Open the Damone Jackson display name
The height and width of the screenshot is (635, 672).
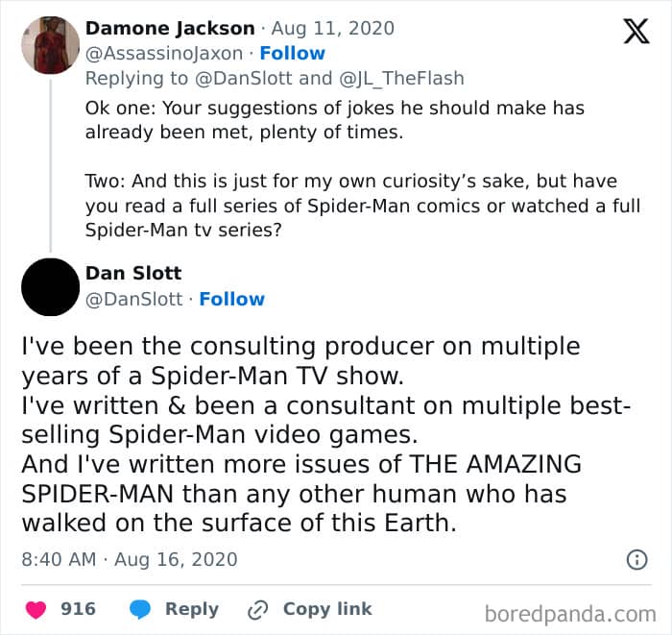(x=170, y=29)
